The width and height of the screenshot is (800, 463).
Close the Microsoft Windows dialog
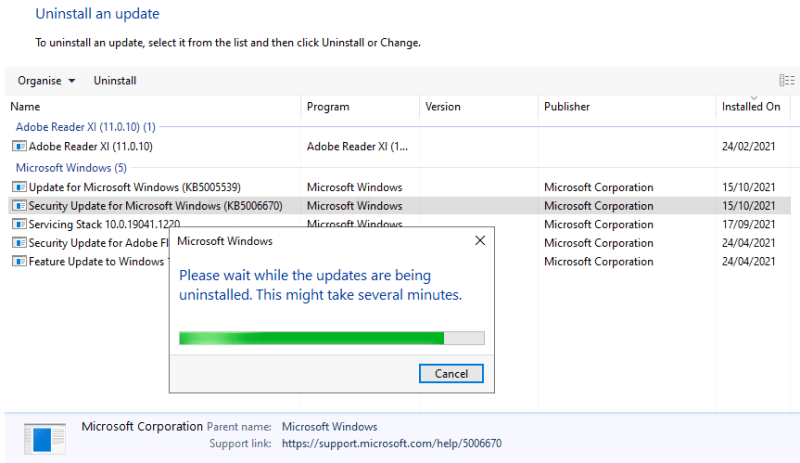coord(480,240)
